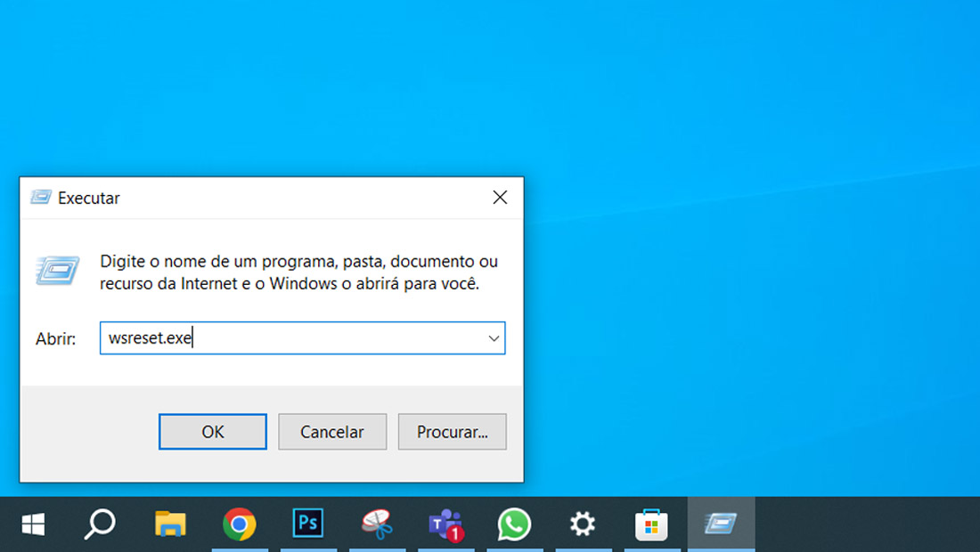Click the Procurar... browse button

(452, 432)
